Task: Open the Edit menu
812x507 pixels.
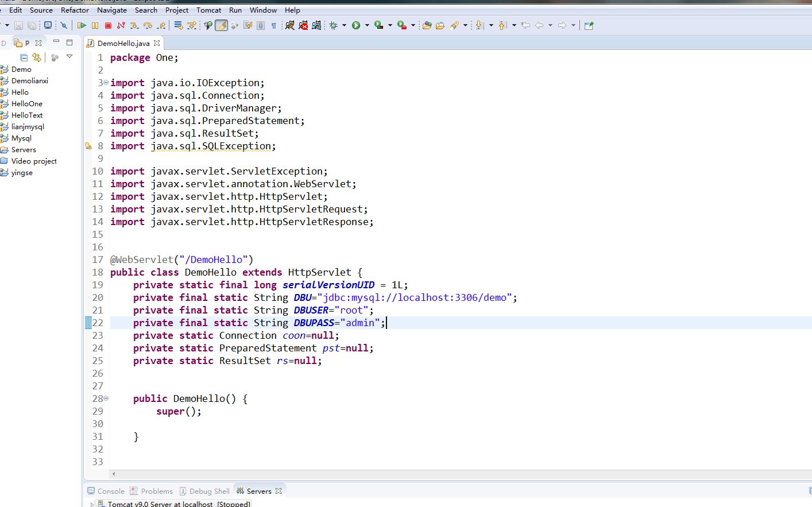Action: 16,10
